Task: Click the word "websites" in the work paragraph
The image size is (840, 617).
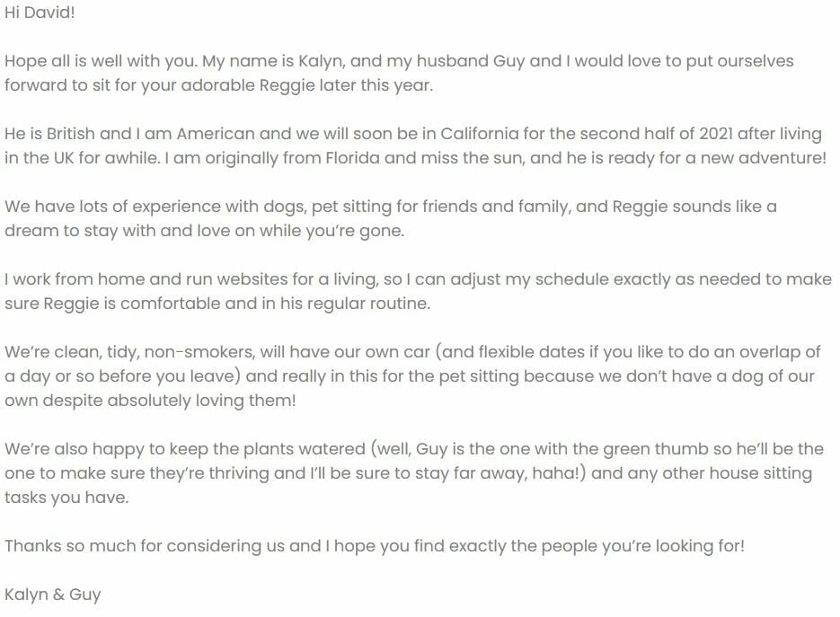Action: click(252, 279)
